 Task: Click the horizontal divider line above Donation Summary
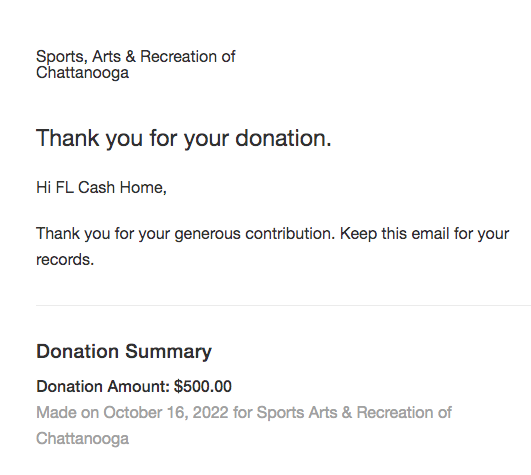coord(283,305)
